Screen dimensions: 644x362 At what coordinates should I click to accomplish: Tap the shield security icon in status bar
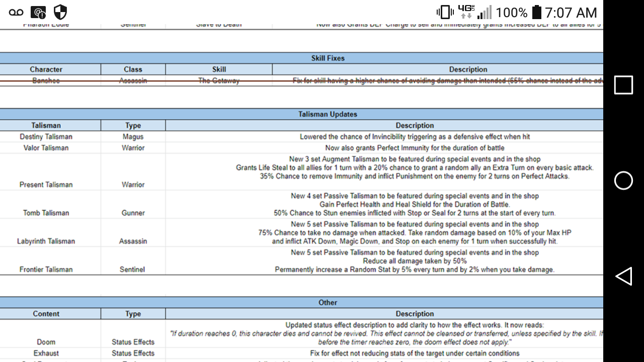(x=60, y=12)
